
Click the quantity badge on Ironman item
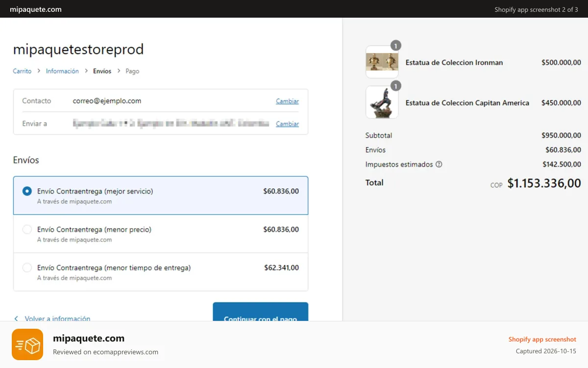tap(396, 46)
